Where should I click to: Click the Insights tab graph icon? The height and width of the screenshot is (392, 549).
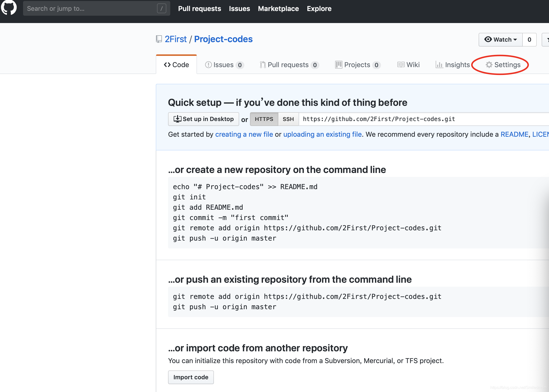click(x=439, y=65)
